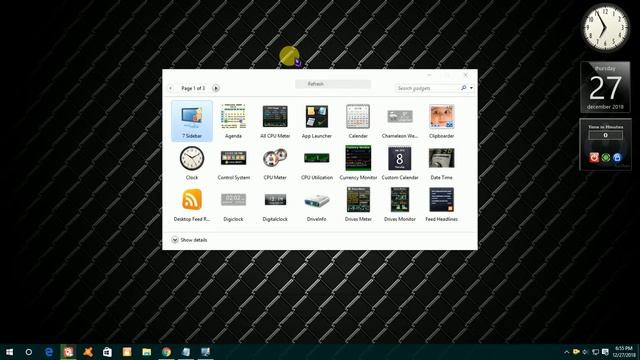Choose the CPU Meter gadget
Viewport: 640px width, 360px height.
pos(275,162)
